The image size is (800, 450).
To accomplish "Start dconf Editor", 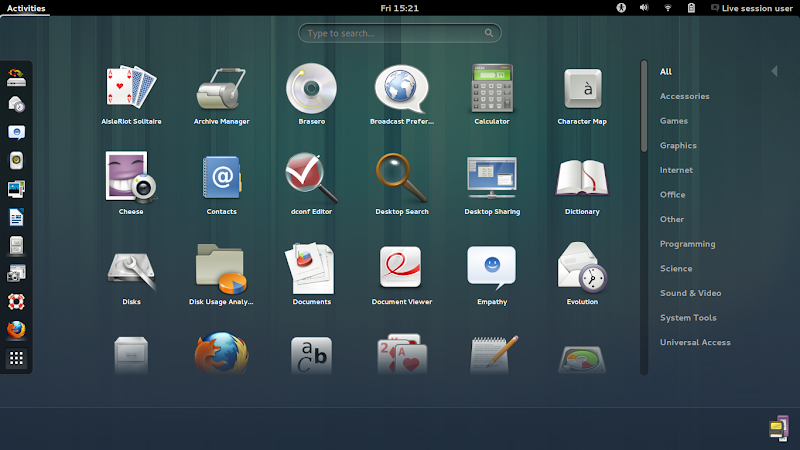I will (311, 184).
